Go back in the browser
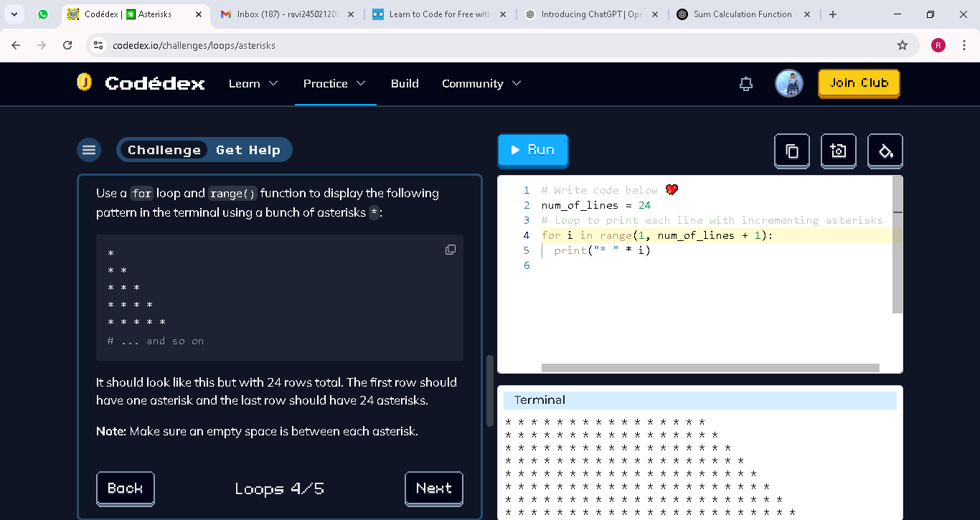 16,45
